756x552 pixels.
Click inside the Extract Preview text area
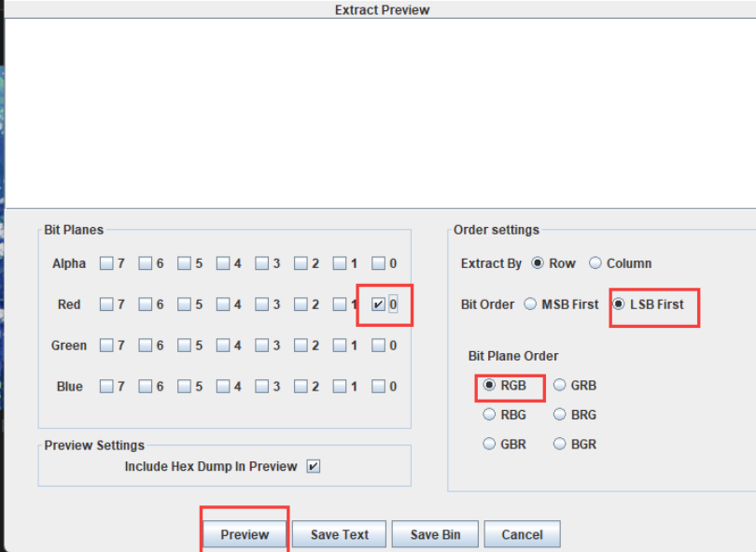tap(378, 112)
